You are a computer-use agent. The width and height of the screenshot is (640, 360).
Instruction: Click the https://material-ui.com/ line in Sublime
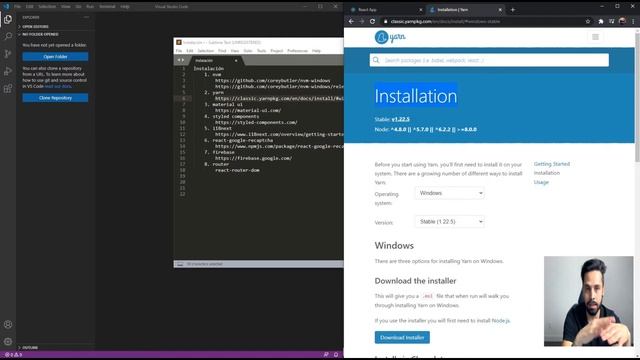tap(248, 110)
